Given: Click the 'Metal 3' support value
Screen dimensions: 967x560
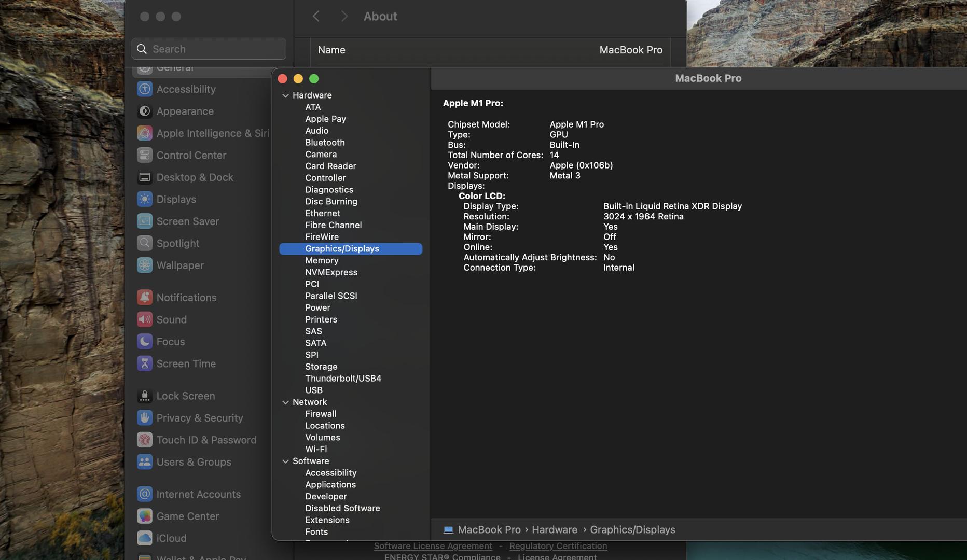Looking at the screenshot, I should [565, 176].
